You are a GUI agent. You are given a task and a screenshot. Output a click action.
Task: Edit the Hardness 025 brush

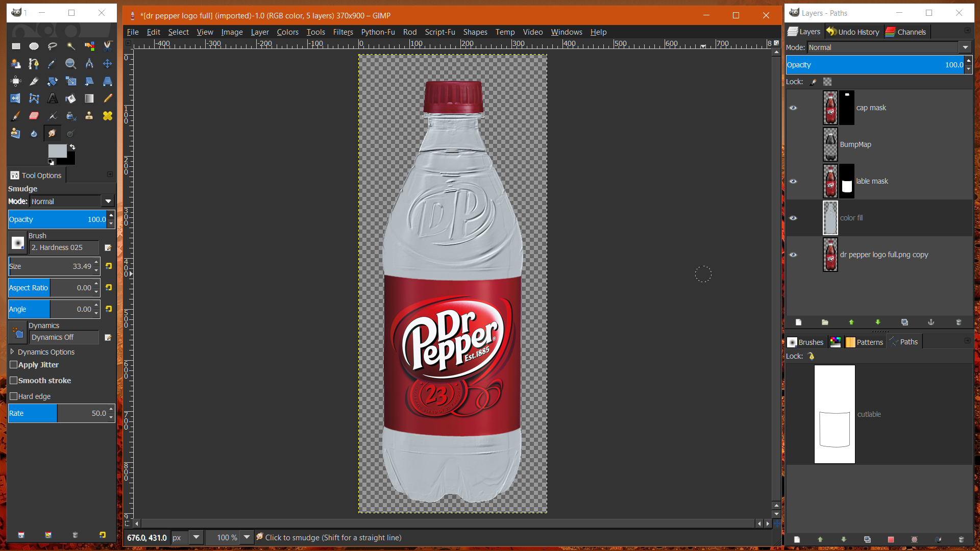click(x=108, y=248)
